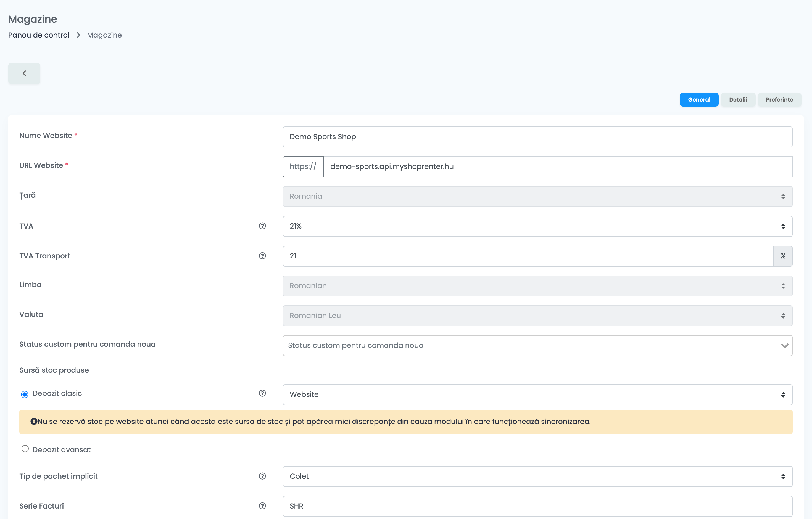Open help icon next to TVA Transport
The width and height of the screenshot is (812, 519).
click(x=262, y=256)
